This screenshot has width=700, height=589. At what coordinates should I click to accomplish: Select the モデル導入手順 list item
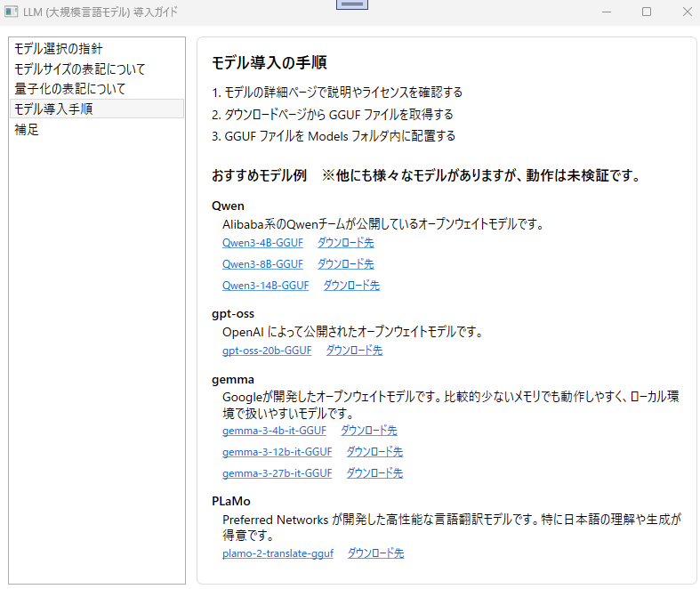53,109
